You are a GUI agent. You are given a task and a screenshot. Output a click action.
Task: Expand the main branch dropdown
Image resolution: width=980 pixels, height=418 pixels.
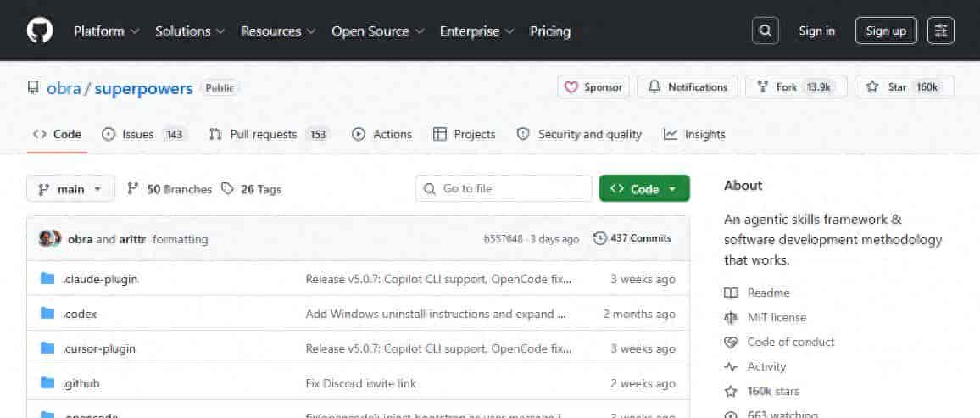(x=70, y=189)
